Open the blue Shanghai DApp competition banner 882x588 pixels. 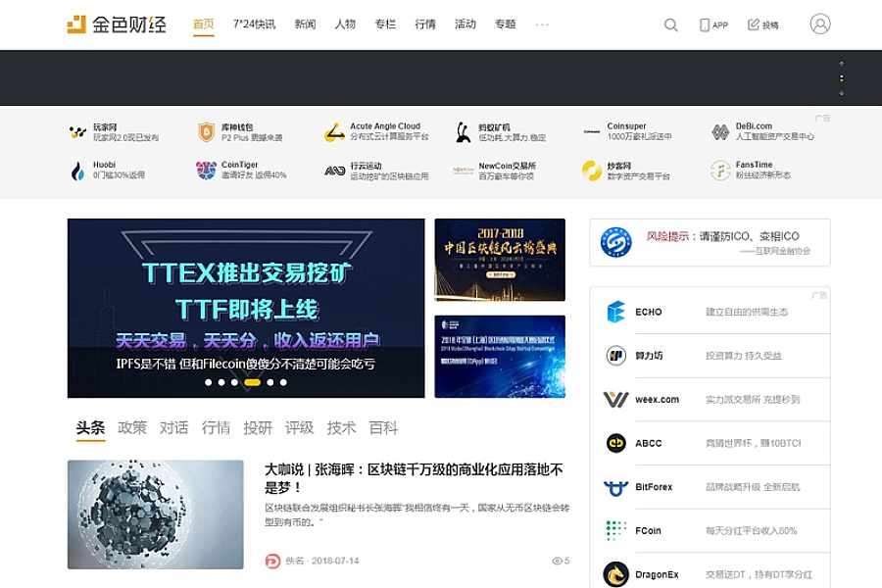500,356
